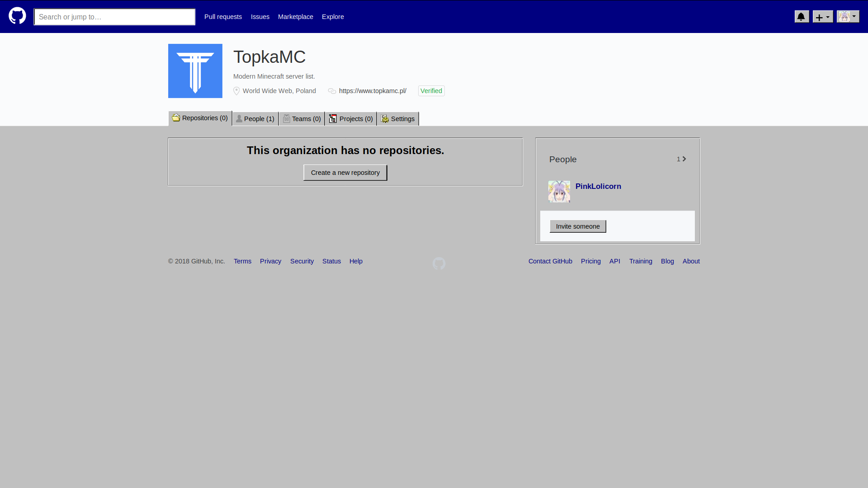Click the GitHub Octocat logo in header
This screenshot has width=868, height=488.
point(17,16)
